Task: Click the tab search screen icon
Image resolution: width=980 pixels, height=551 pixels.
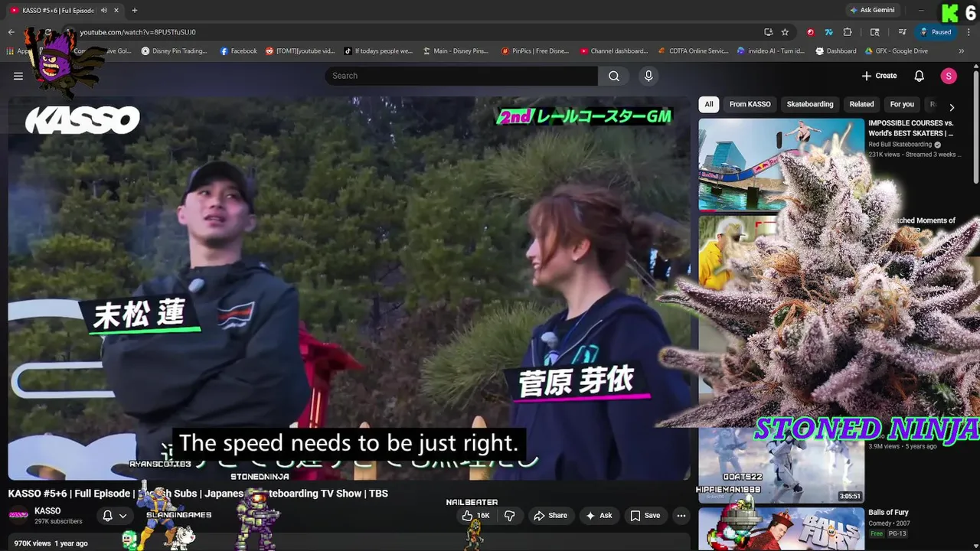Action: pos(875,32)
